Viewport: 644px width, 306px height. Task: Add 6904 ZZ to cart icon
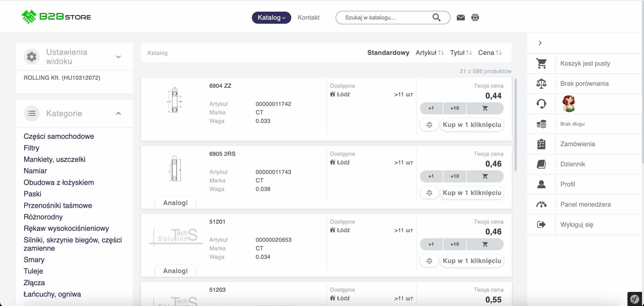click(x=485, y=108)
